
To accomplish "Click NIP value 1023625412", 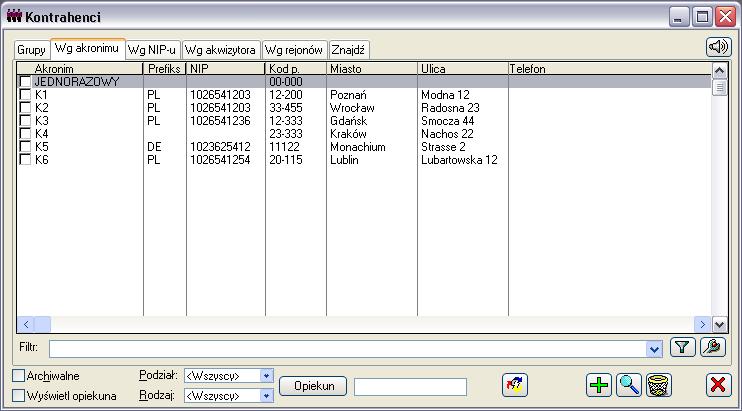I will pyautogui.click(x=220, y=147).
